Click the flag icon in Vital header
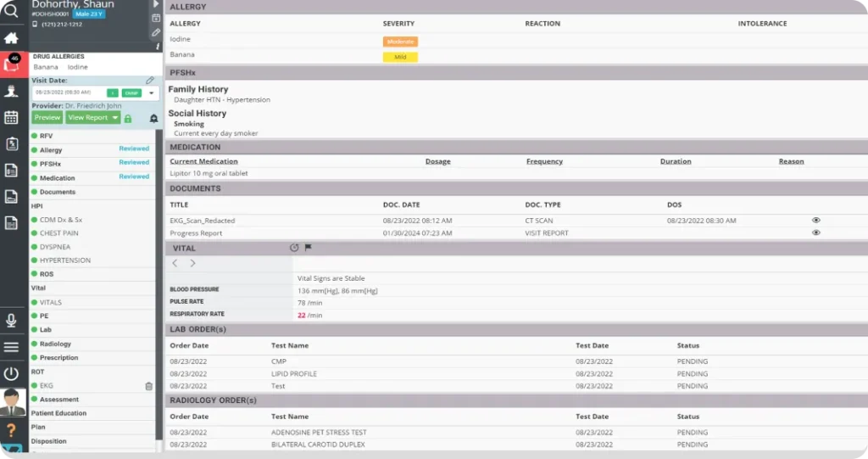 click(308, 248)
